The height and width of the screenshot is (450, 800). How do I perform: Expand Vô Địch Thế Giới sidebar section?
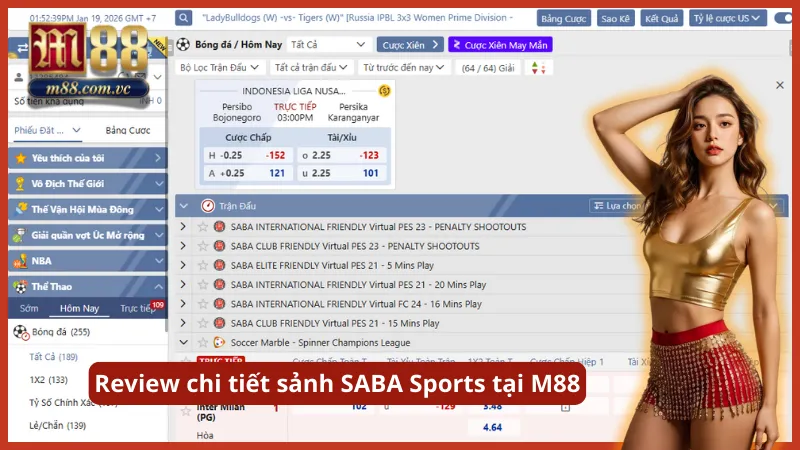coord(88,184)
